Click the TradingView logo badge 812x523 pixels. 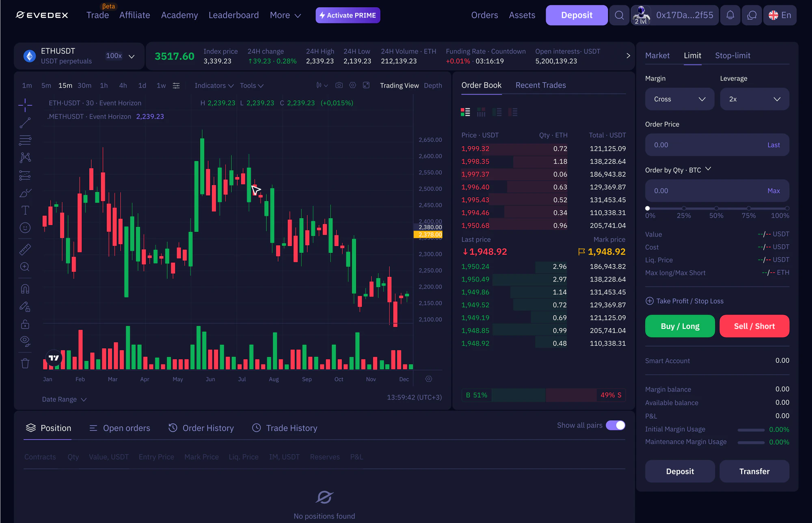(x=54, y=358)
